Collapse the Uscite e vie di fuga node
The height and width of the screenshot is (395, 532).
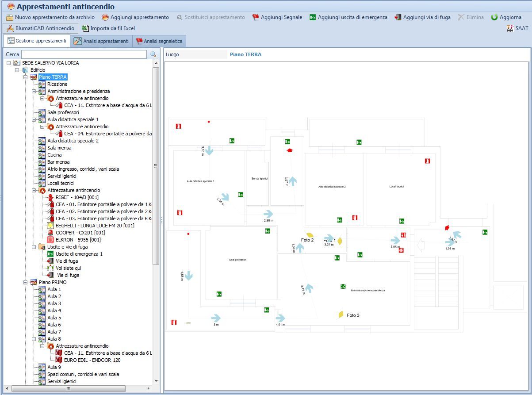[34, 247]
